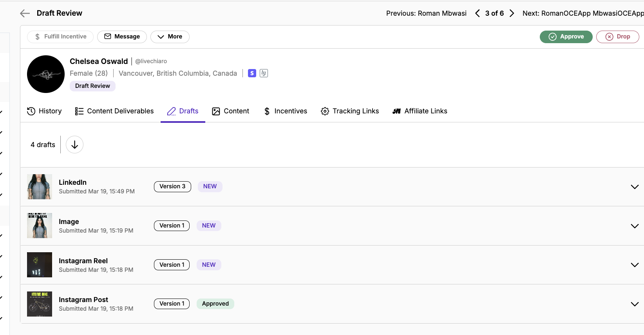Click the Message button
The width and height of the screenshot is (644, 335).
pos(122,36)
